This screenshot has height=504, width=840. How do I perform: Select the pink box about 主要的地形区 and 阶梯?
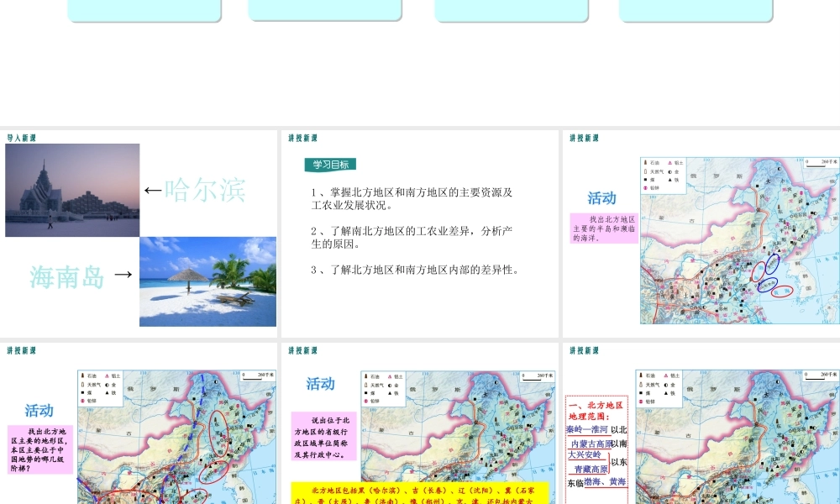[40, 449]
